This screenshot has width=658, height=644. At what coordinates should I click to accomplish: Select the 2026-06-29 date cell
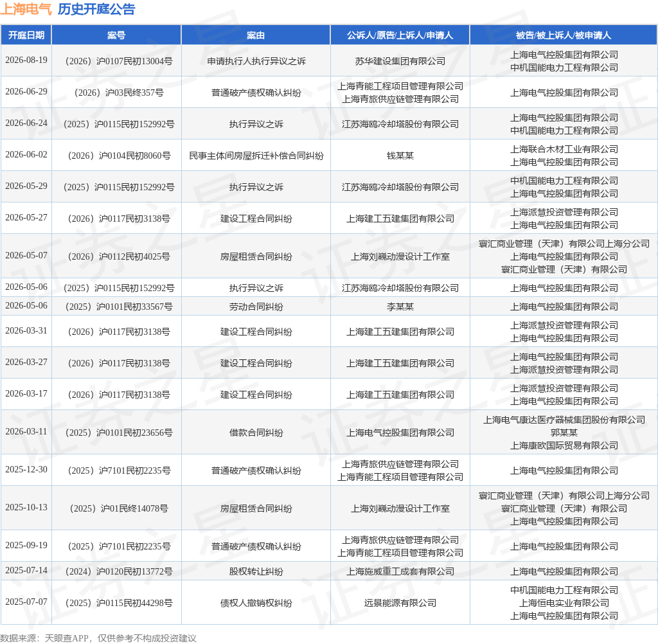click(x=26, y=91)
